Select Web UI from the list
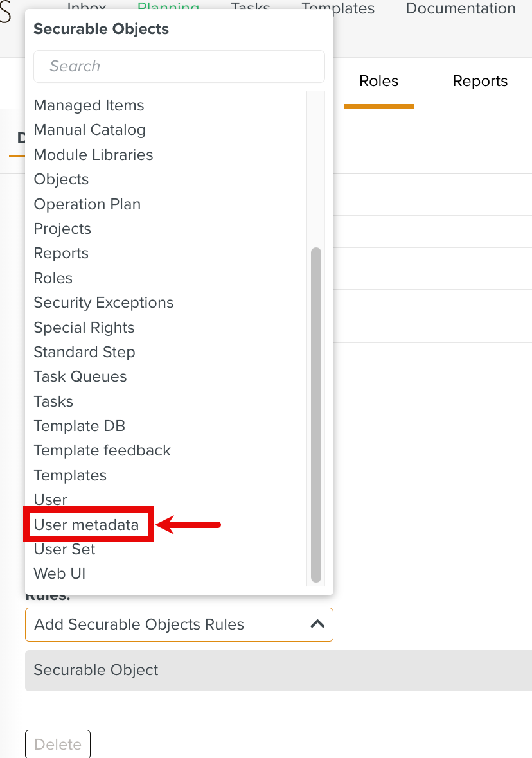Viewport: 532px width, 758px height. click(60, 574)
